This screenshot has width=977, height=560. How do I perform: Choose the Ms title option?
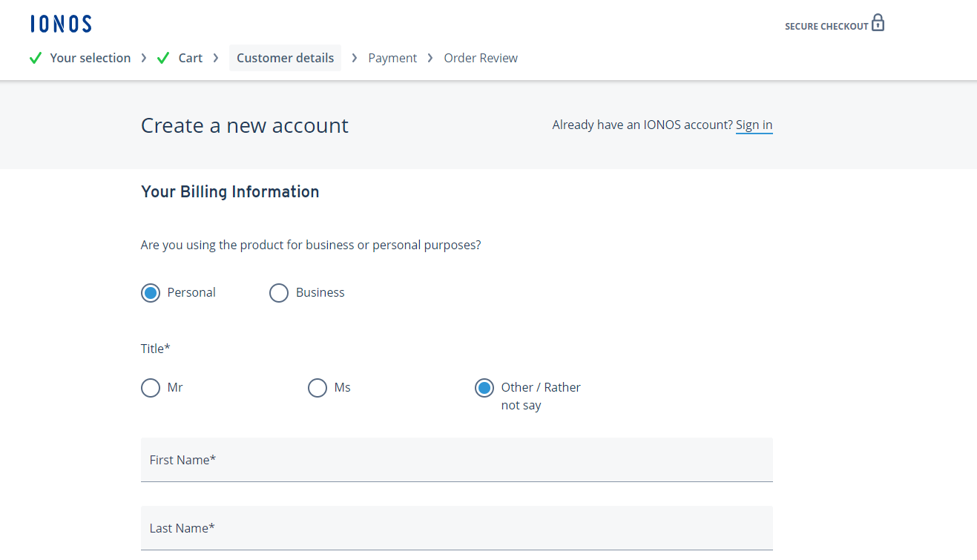(x=318, y=388)
